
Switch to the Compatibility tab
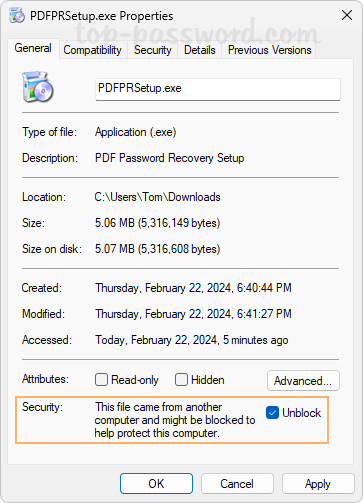(x=93, y=50)
